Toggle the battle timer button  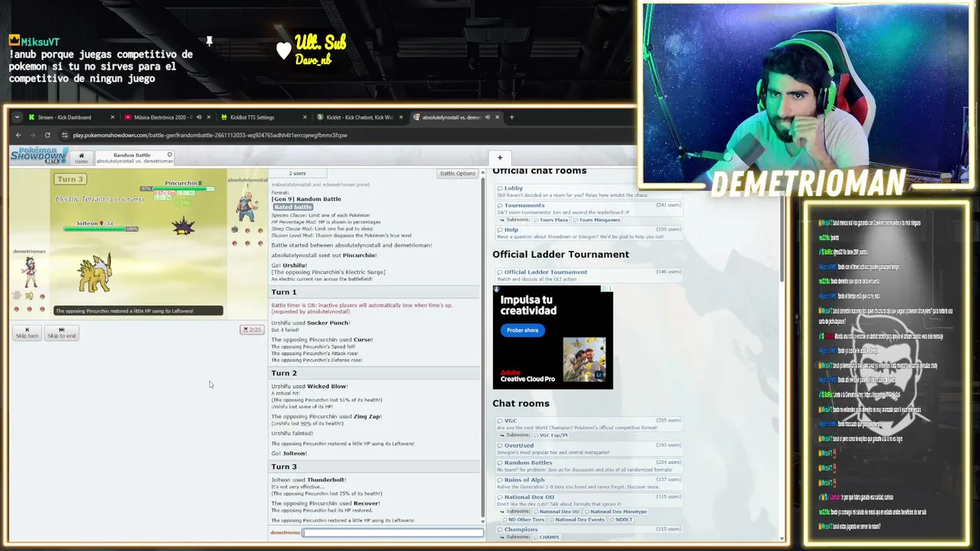(252, 330)
